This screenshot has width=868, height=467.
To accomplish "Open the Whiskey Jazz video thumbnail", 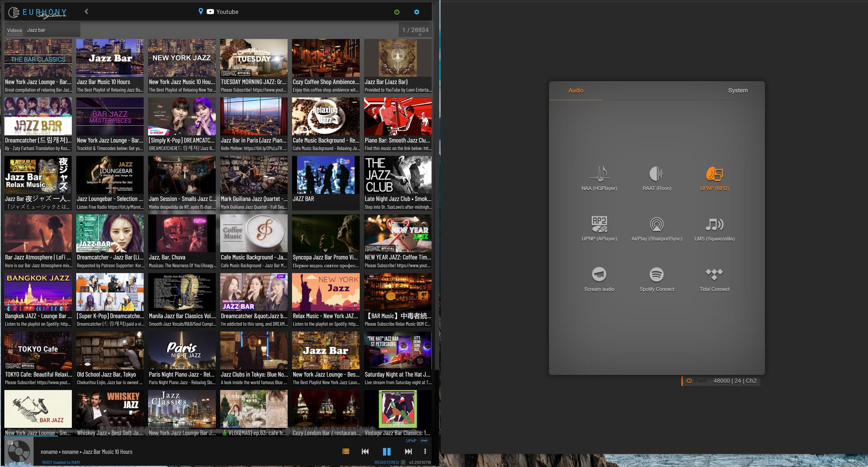I will click(110, 409).
